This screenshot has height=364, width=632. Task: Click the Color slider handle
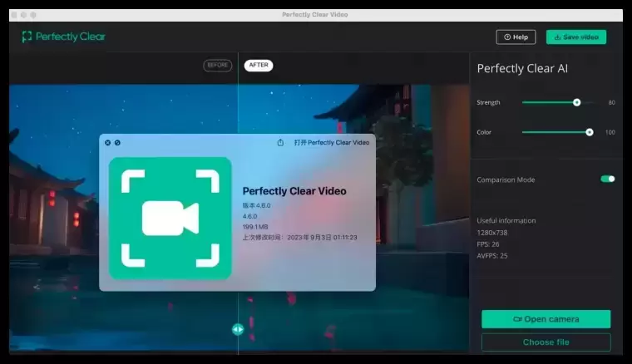click(590, 132)
